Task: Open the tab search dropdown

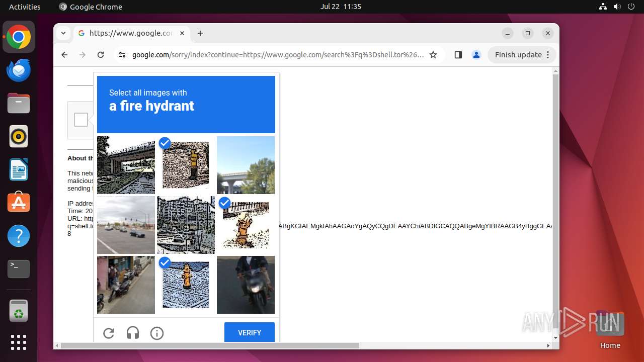Action: click(x=63, y=33)
